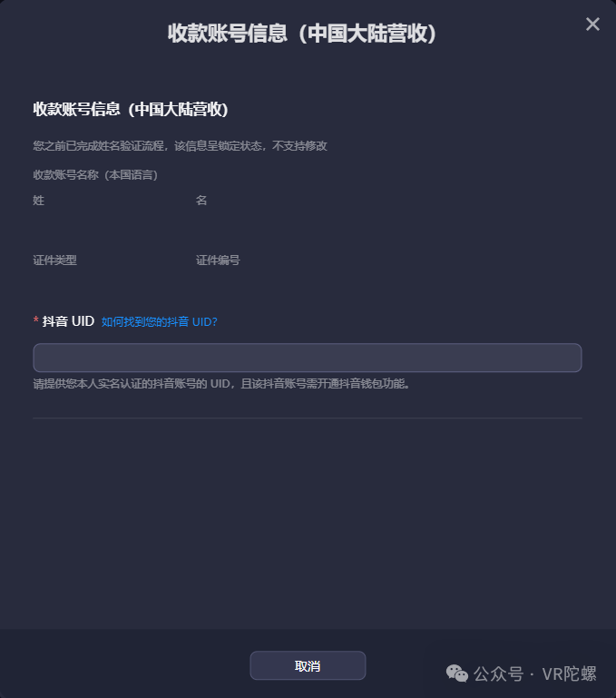Click the horizontal divider below the hint
The height and width of the screenshot is (698, 616).
308,418
